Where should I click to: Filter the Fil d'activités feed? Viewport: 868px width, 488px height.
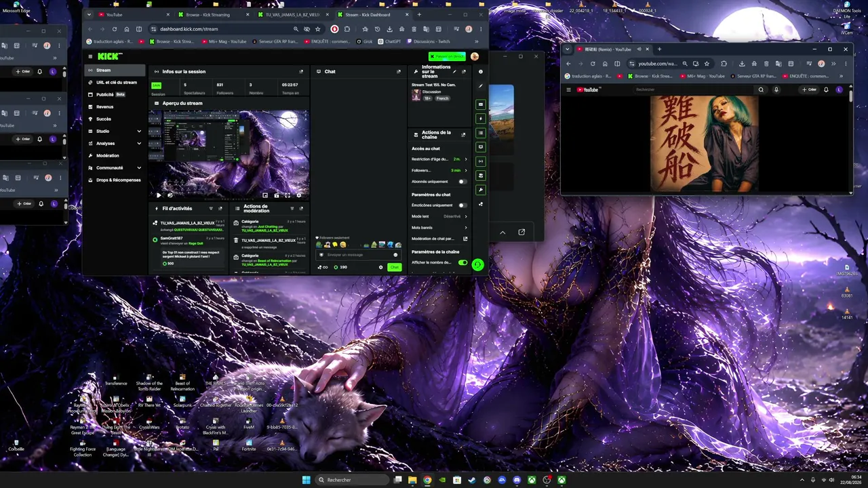tap(211, 208)
